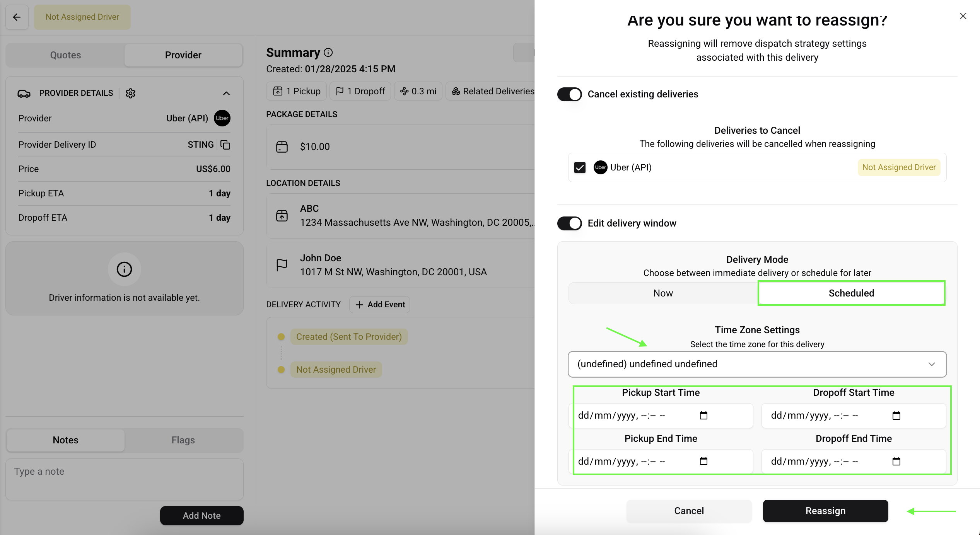
Task: Open Dropoff Start Time calendar picker
Action: pyautogui.click(x=896, y=416)
